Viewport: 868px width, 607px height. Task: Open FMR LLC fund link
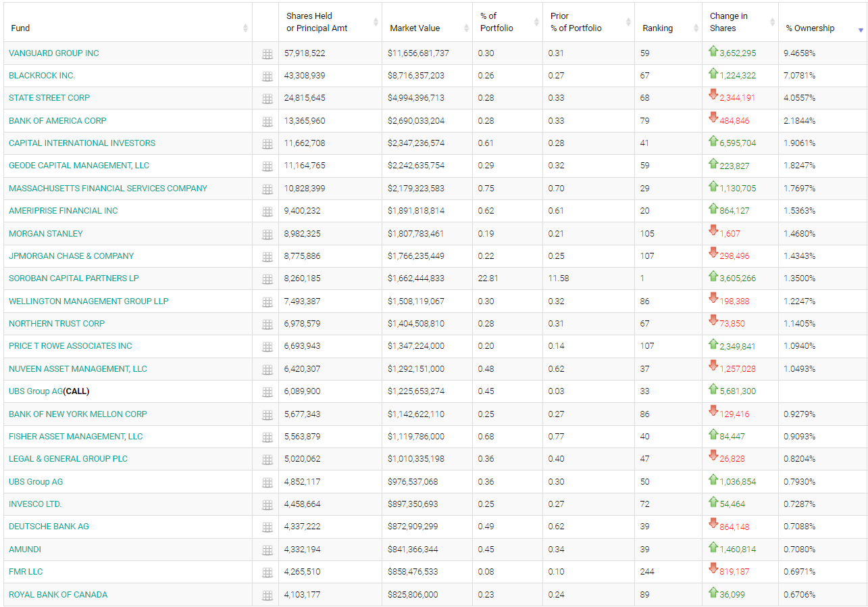26,571
